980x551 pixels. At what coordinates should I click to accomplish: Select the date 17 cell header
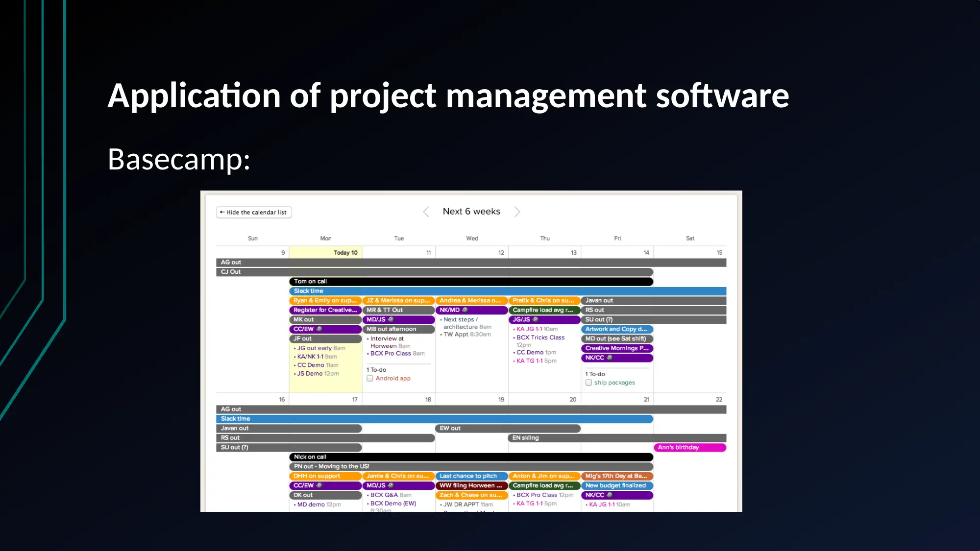[355, 400]
